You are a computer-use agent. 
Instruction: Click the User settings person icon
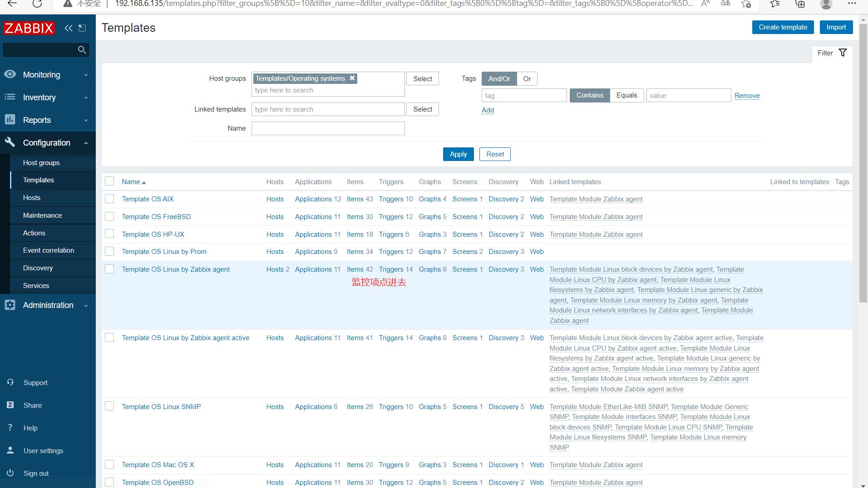10,450
